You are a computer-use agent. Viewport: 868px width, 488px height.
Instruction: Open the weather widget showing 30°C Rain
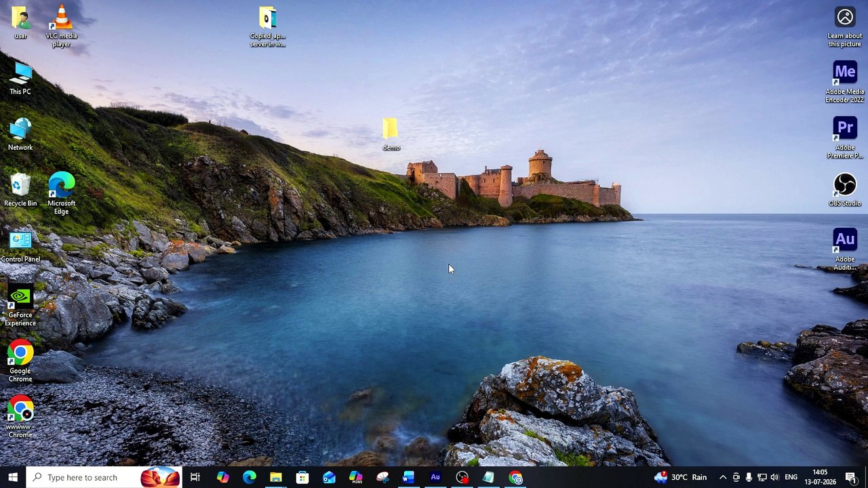click(x=681, y=477)
